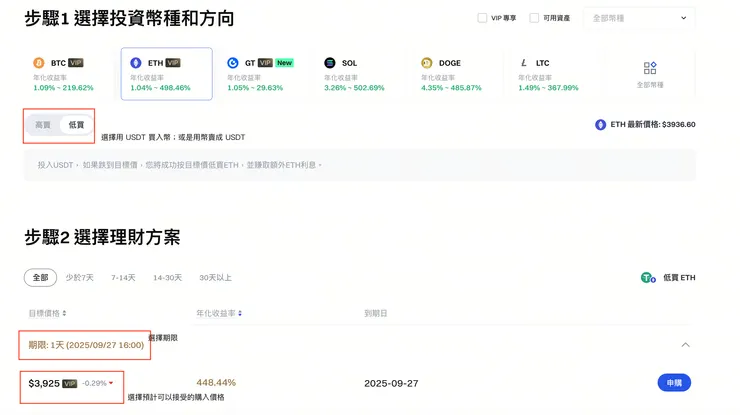Click the 448.44% annualized yield value
The height and width of the screenshot is (415, 740).
click(216, 382)
